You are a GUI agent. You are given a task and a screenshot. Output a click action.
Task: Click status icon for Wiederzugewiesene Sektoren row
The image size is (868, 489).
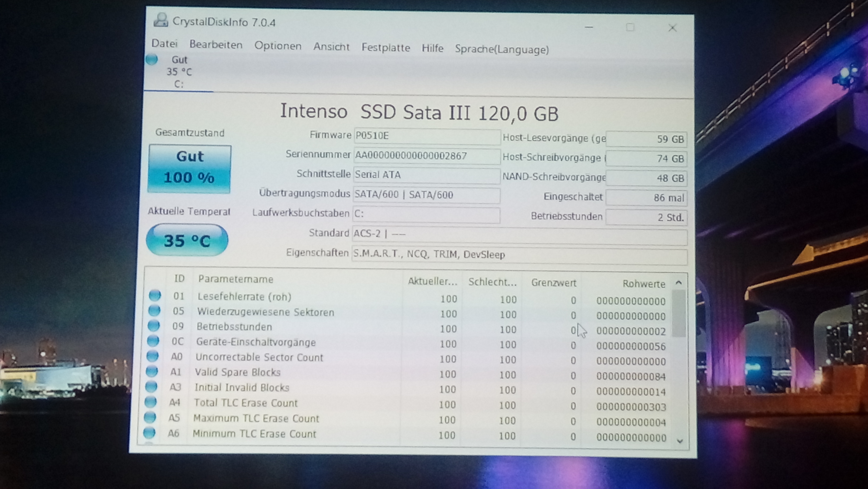(154, 310)
